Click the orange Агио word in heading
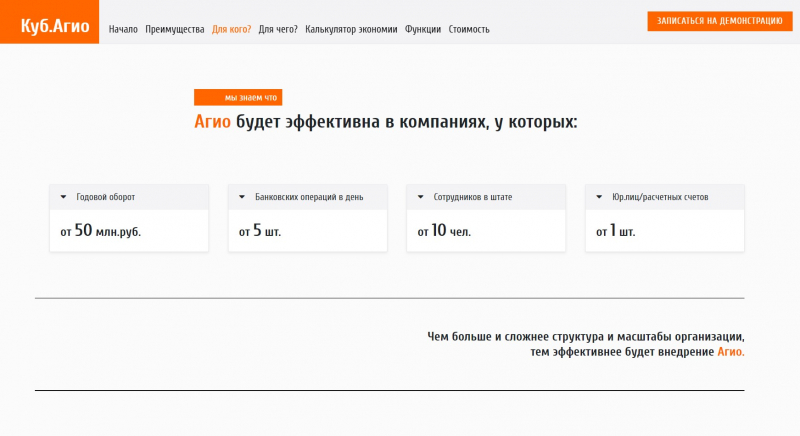The height and width of the screenshot is (436, 800). tap(212, 122)
